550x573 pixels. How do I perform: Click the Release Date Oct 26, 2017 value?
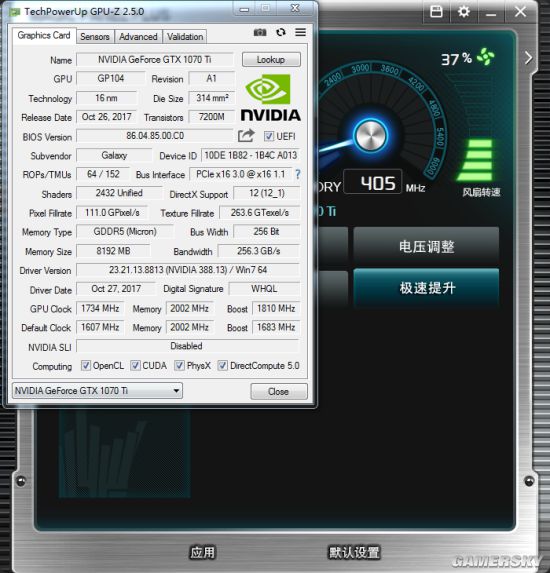click(106, 117)
